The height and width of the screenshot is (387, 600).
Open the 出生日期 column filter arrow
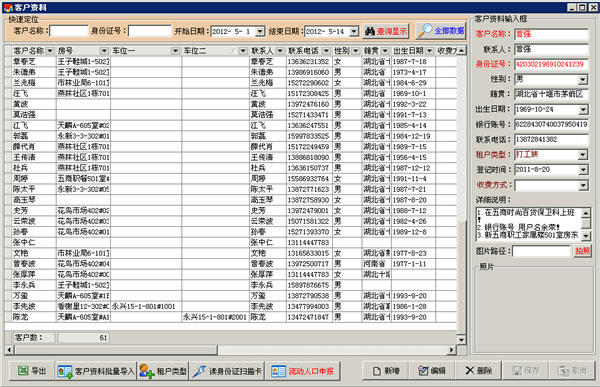click(429, 51)
